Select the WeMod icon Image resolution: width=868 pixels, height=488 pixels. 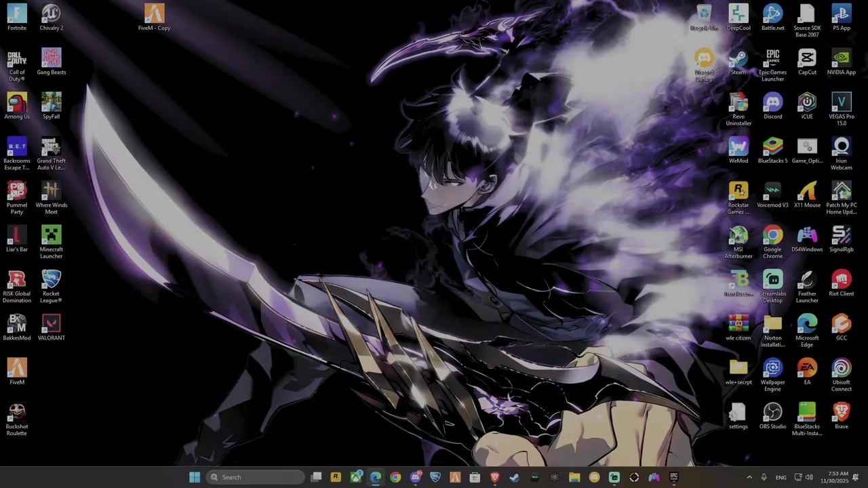[x=738, y=150]
